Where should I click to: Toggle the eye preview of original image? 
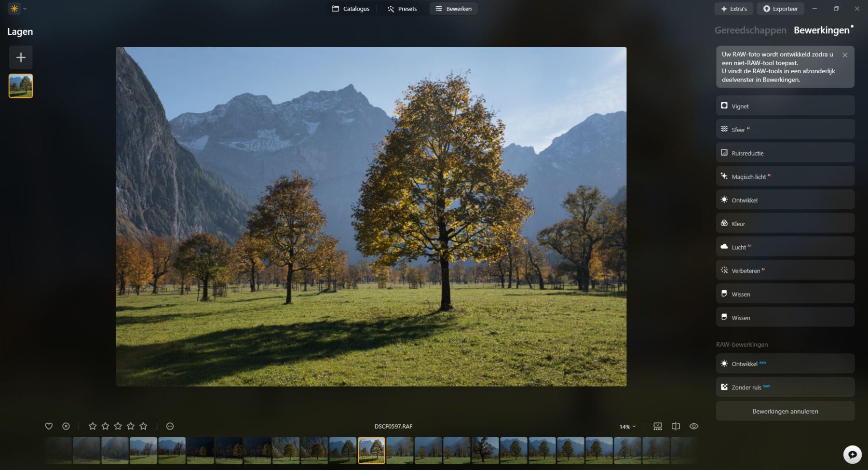pos(694,426)
